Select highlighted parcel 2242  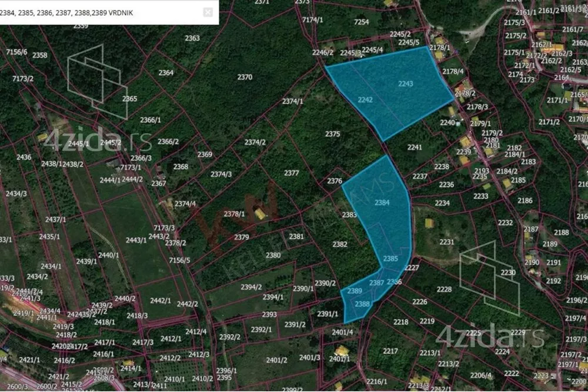point(365,100)
